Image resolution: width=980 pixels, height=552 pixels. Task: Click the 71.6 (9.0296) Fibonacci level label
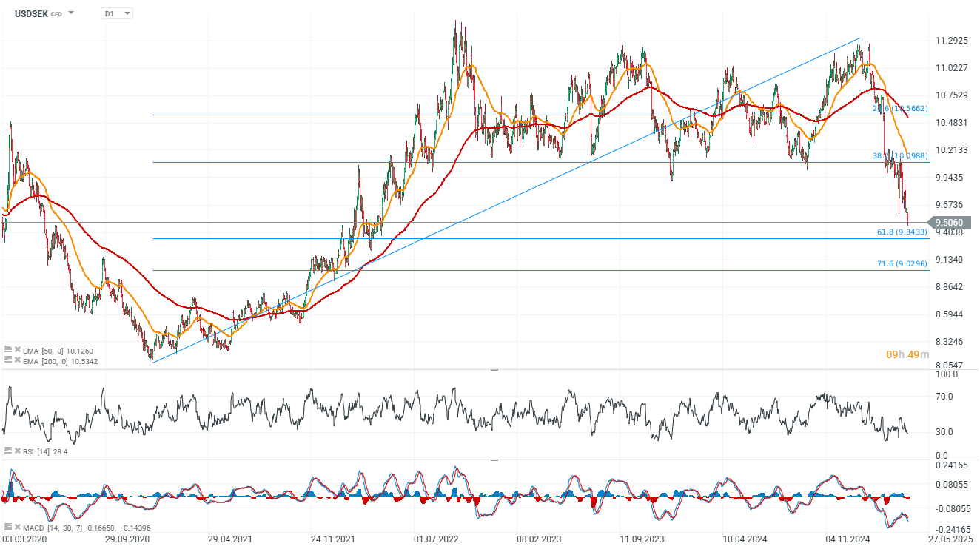902,264
